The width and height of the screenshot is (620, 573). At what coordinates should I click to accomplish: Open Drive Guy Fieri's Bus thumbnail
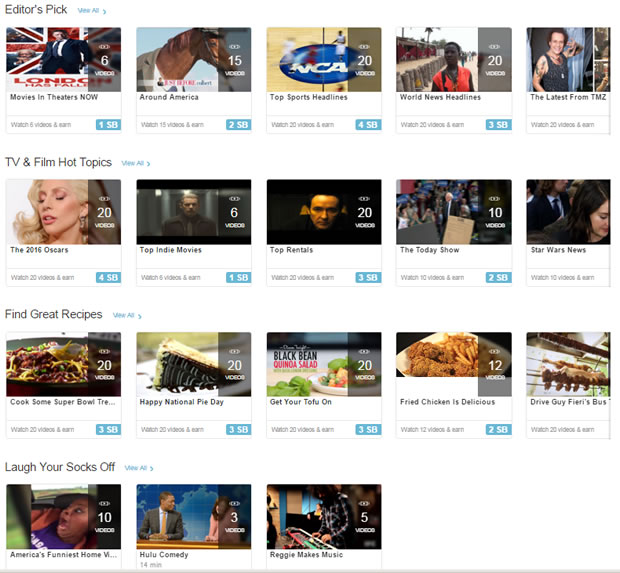point(569,364)
